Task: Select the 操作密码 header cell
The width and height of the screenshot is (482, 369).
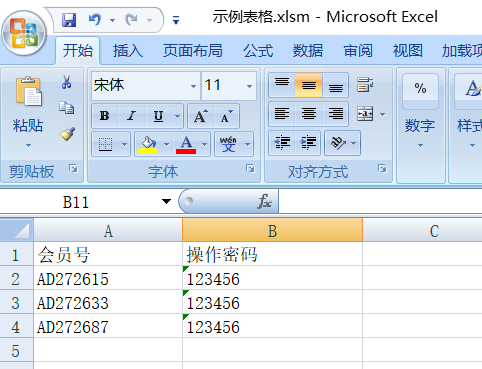Action: [272, 254]
